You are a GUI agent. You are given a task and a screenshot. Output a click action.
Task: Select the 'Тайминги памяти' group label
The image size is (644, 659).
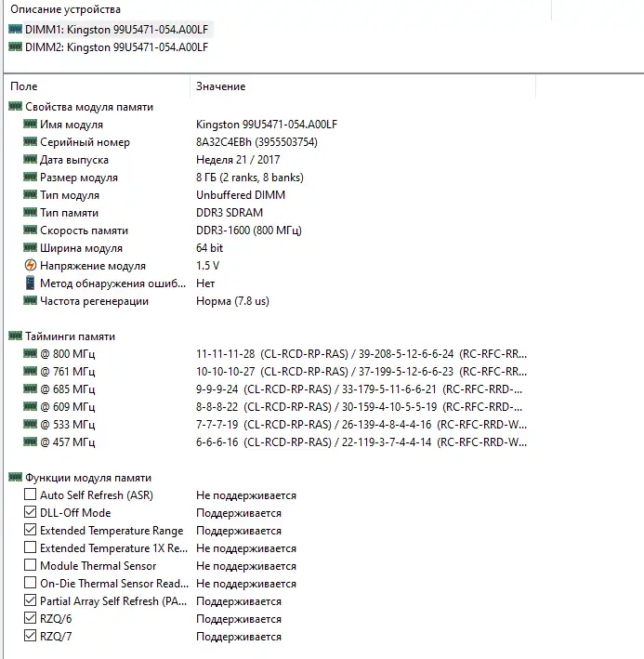70,336
